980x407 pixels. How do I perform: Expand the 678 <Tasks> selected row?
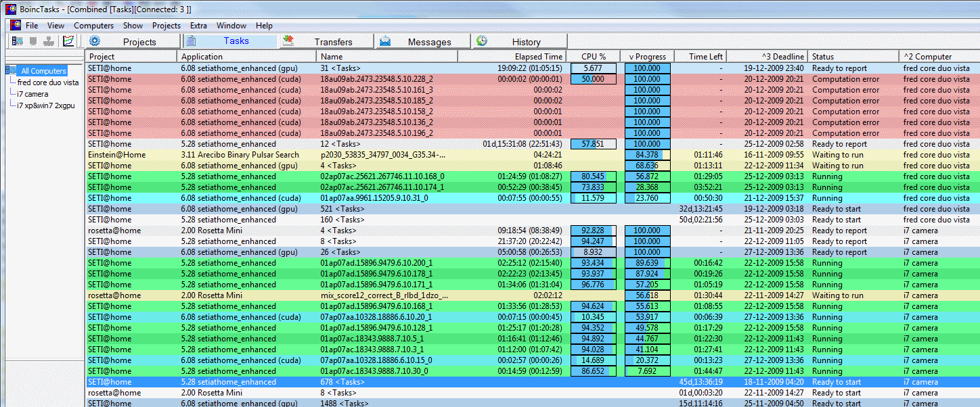pos(533,382)
